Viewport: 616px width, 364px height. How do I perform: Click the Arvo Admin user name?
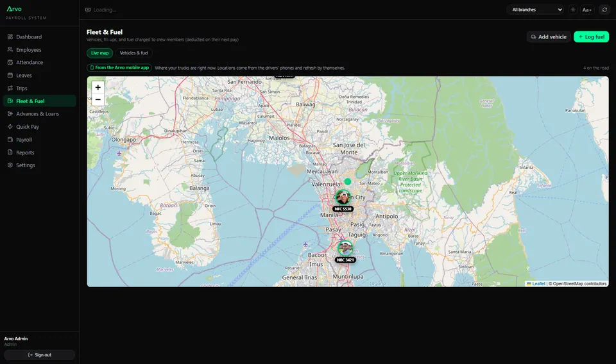click(x=16, y=338)
